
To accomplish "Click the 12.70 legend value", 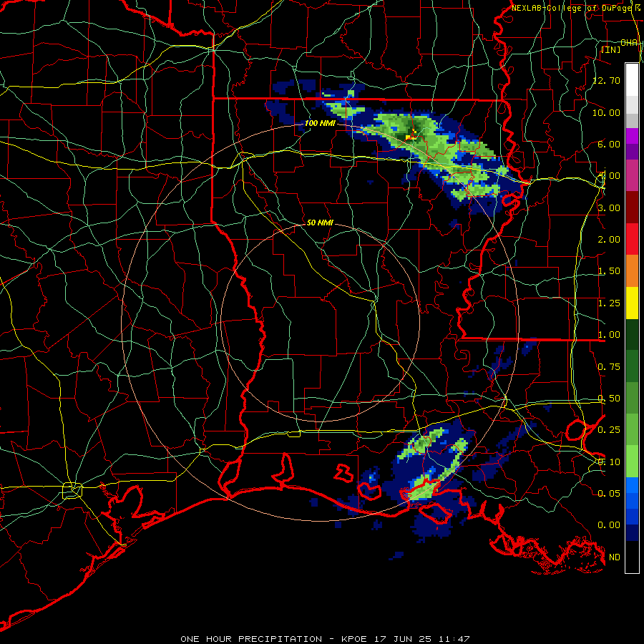I will [607, 80].
